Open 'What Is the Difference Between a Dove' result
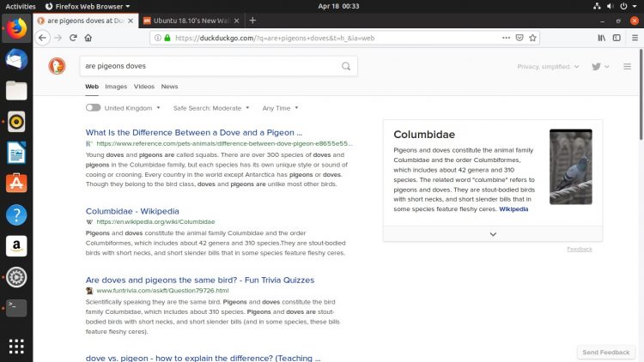644x362 pixels. [194, 133]
